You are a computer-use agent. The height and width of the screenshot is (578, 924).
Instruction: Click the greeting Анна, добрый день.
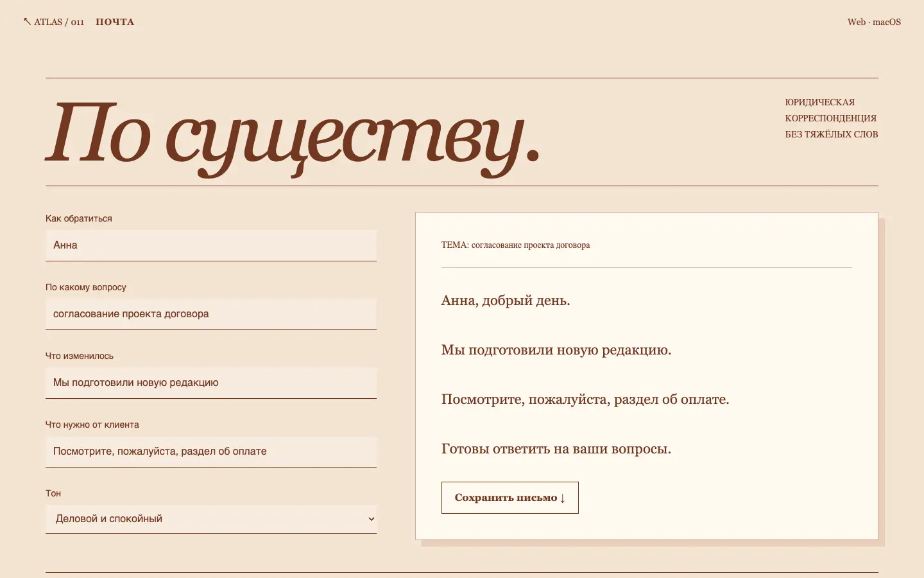click(x=506, y=301)
